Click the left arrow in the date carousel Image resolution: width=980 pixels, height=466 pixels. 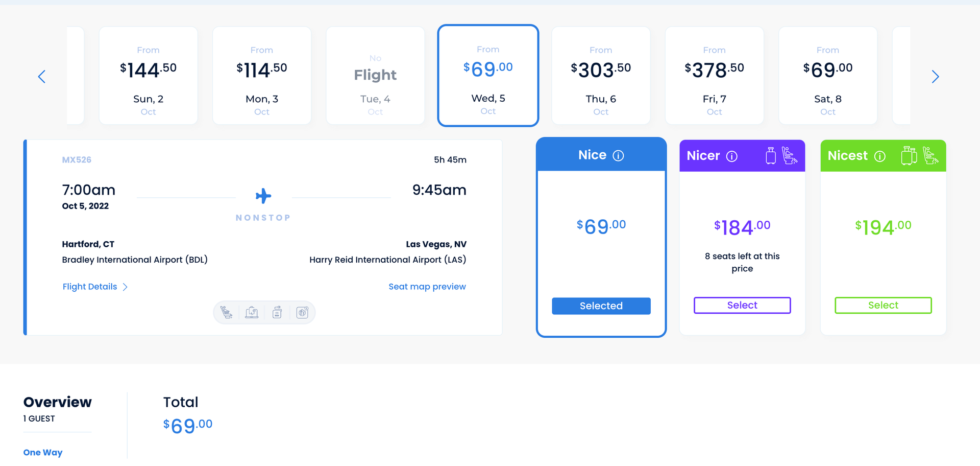tap(42, 76)
